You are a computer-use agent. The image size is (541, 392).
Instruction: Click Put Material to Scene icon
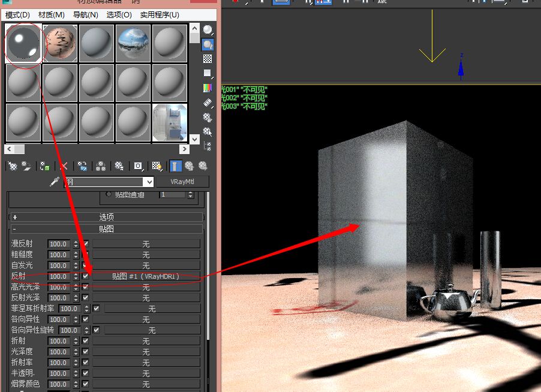click(26, 166)
